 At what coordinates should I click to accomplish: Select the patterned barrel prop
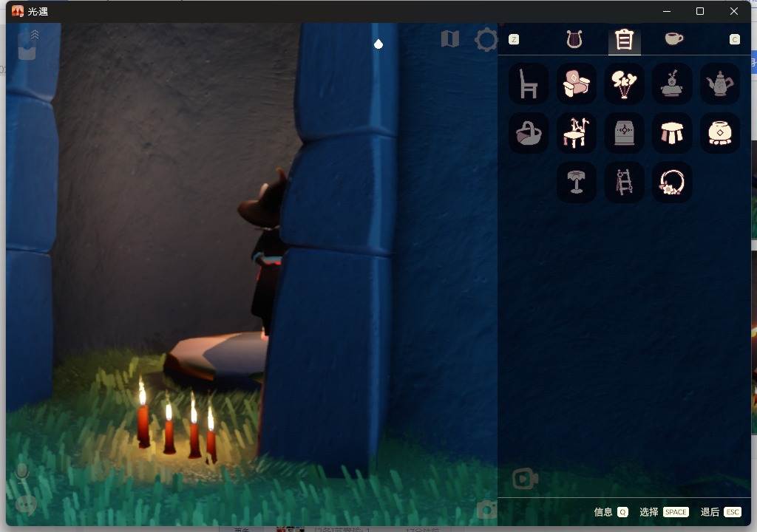[624, 133]
